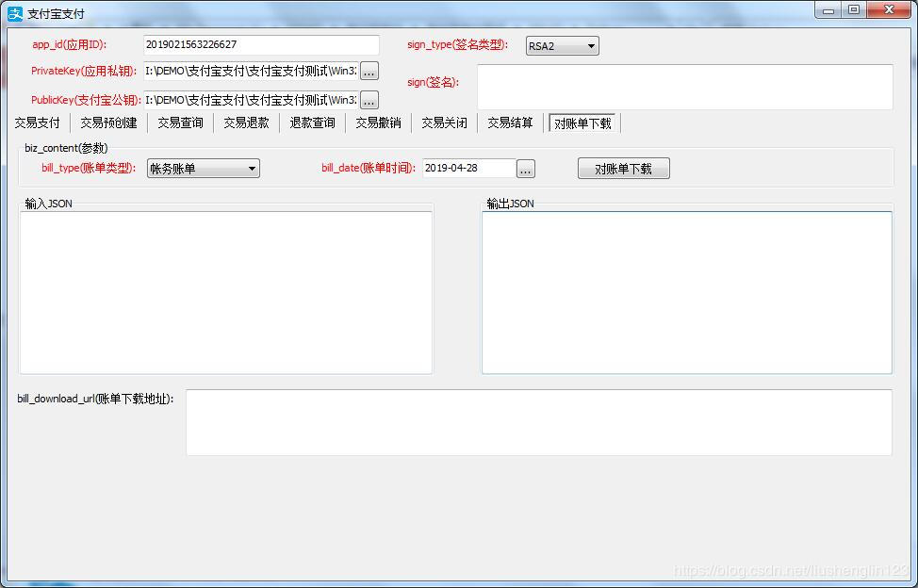Switch to the 交易支付 tab
The height and width of the screenshot is (588, 918).
point(37,122)
